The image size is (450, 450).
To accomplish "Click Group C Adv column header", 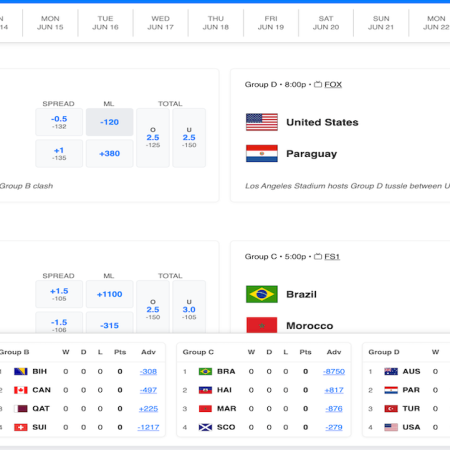I will (x=334, y=352).
